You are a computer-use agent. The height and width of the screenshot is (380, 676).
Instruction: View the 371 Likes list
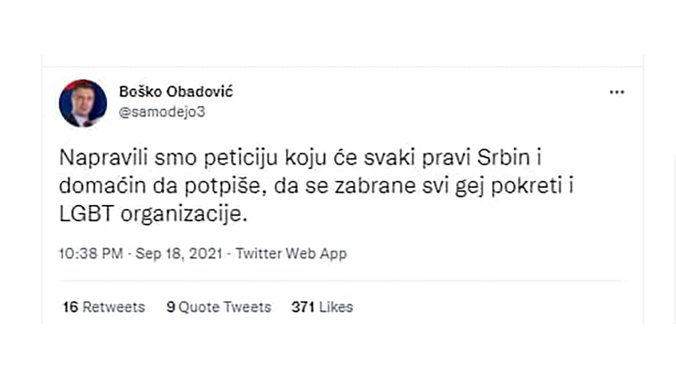click(322, 307)
